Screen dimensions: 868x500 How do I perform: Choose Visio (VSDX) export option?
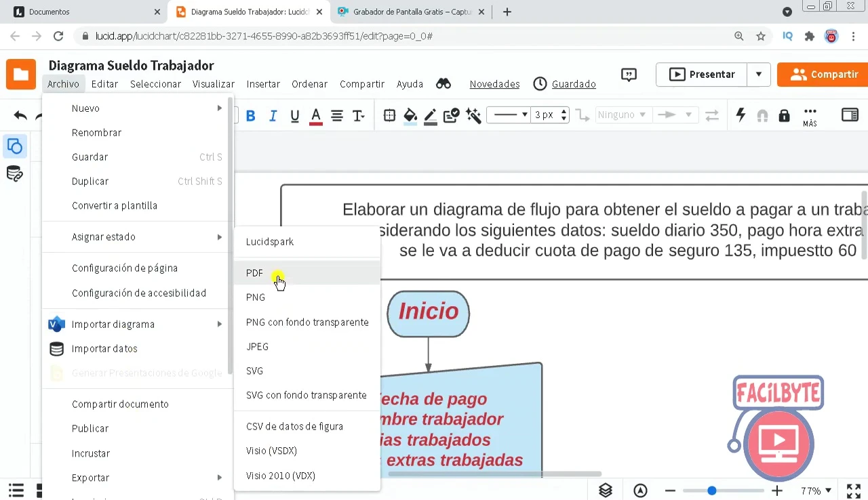(x=307, y=451)
